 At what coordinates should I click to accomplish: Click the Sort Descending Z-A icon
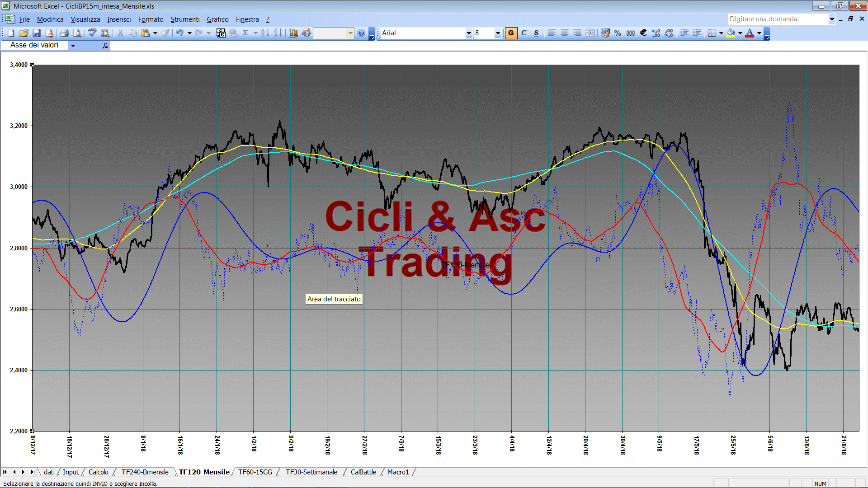pyautogui.click(x=278, y=33)
